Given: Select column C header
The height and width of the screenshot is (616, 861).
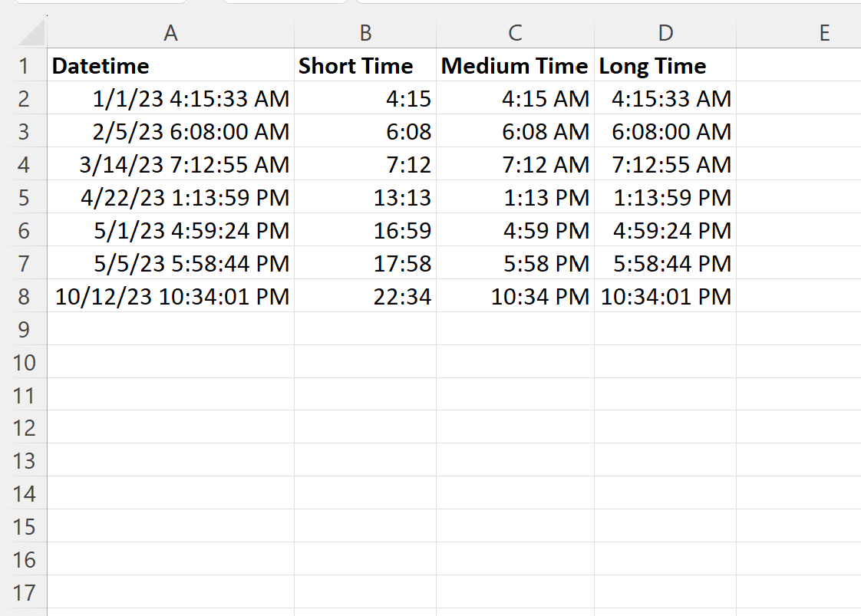Looking at the screenshot, I should click(x=515, y=33).
